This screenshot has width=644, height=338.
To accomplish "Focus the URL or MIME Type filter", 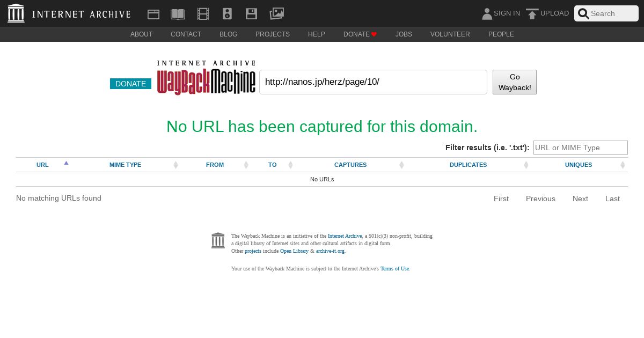I will [581, 148].
